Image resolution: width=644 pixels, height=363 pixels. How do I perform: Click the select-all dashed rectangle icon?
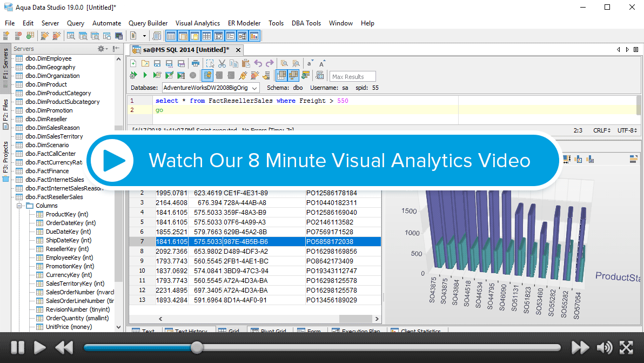[x=210, y=63]
